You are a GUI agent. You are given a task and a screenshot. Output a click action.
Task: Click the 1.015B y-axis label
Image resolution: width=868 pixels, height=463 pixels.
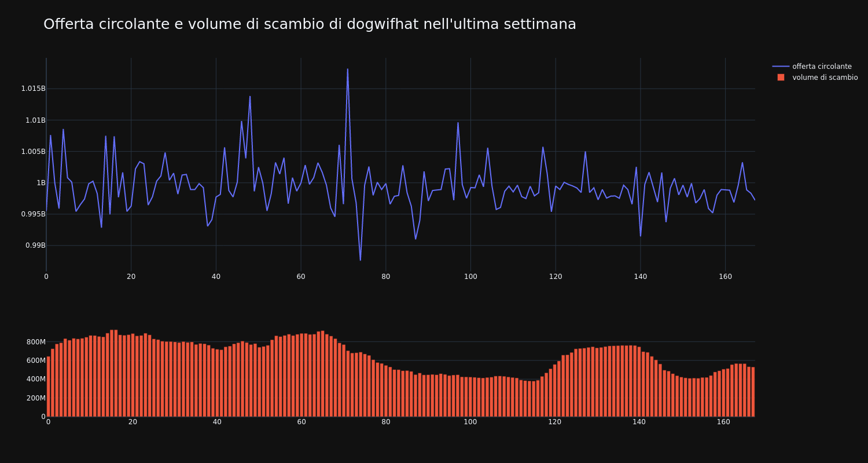33,89
